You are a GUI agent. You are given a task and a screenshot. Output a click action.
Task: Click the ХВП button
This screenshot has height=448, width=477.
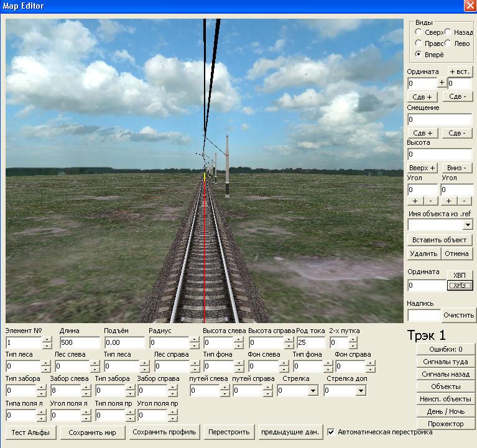click(459, 275)
